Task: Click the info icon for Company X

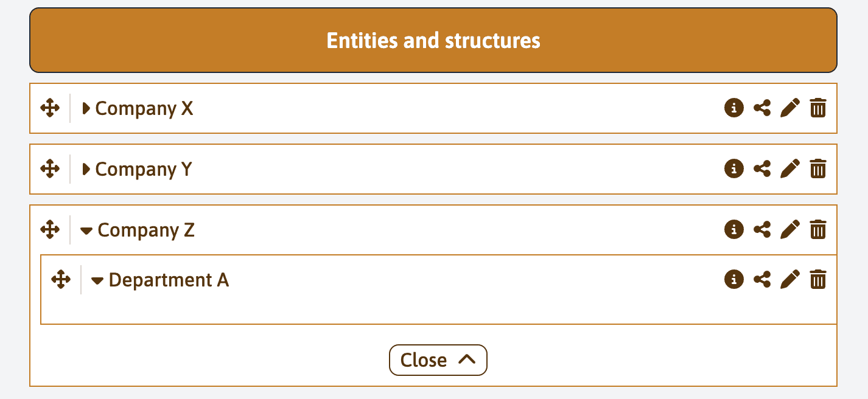Action: (734, 108)
